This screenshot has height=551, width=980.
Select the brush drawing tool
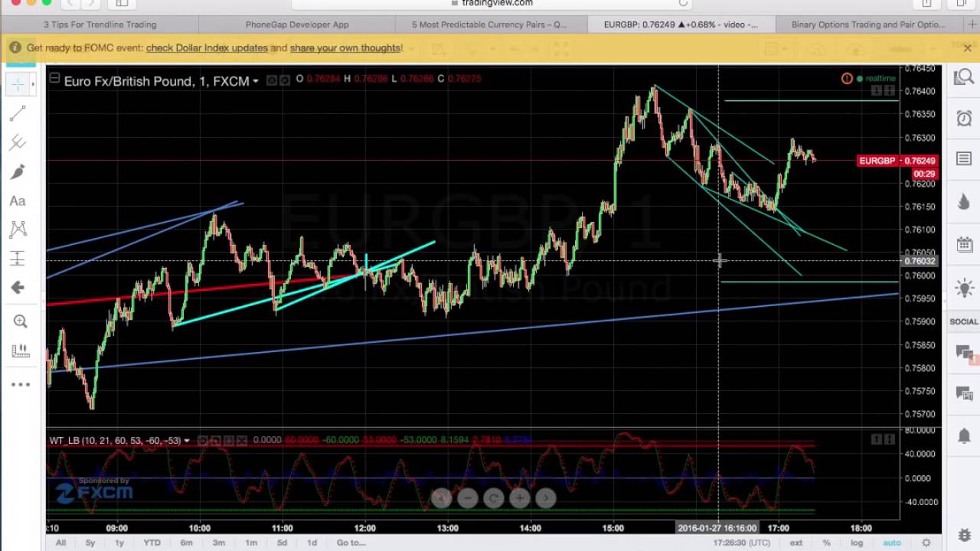point(18,171)
